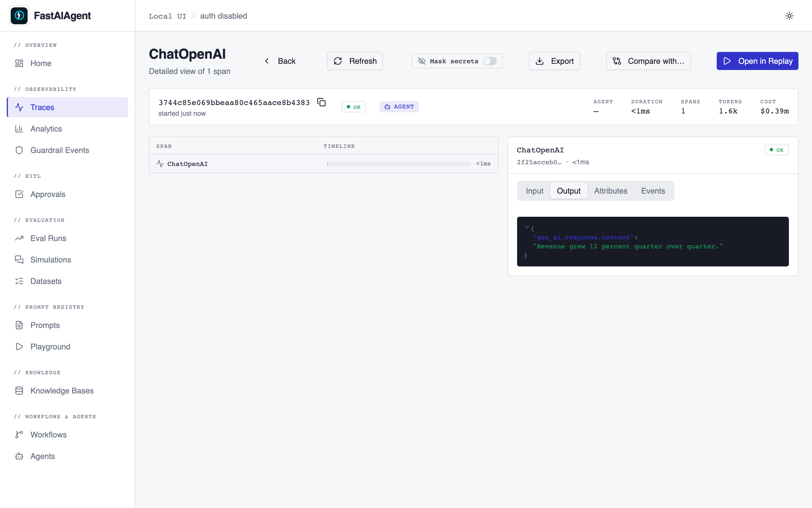Switch to the Input tab
This screenshot has width=812, height=508.
(x=535, y=191)
